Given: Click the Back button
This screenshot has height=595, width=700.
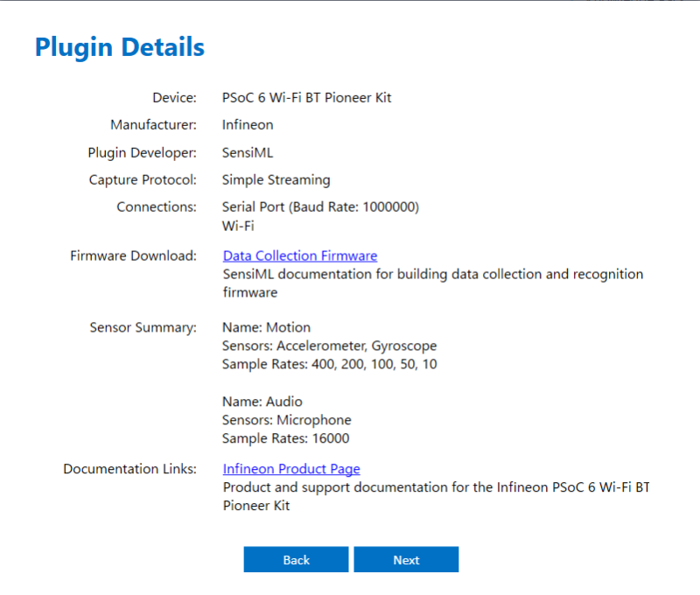Looking at the screenshot, I should (x=296, y=559).
